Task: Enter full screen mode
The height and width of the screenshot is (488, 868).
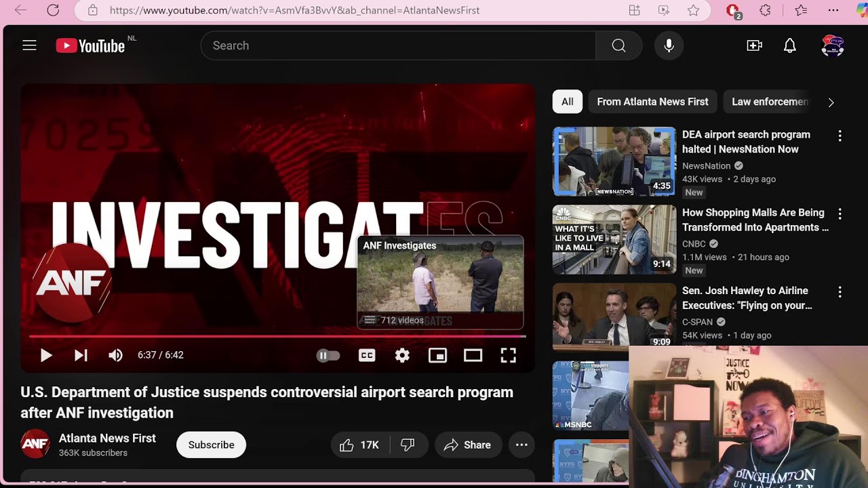Action: coord(508,355)
